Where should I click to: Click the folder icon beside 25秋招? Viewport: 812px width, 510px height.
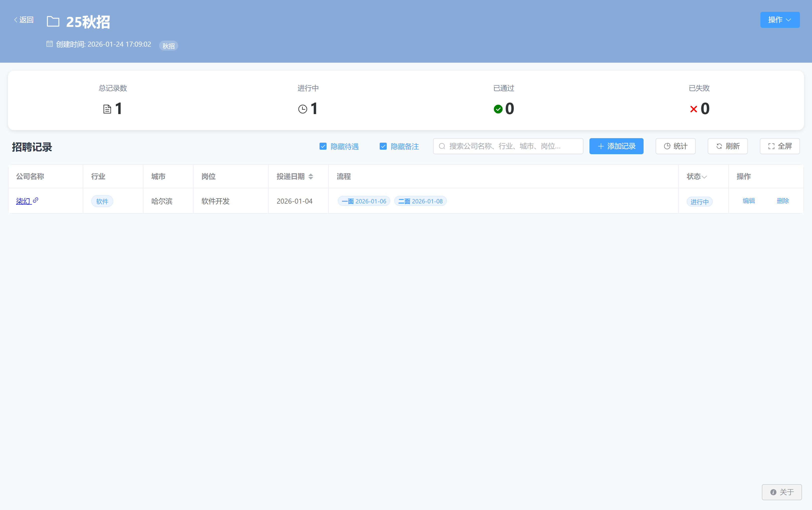point(53,22)
